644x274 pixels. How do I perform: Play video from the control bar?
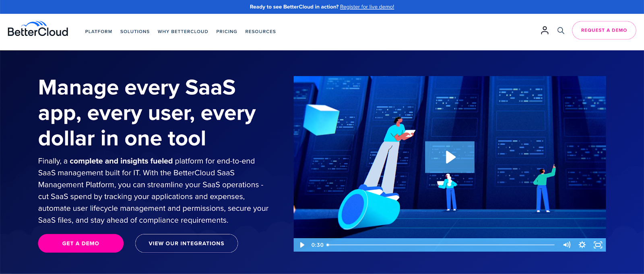302,245
